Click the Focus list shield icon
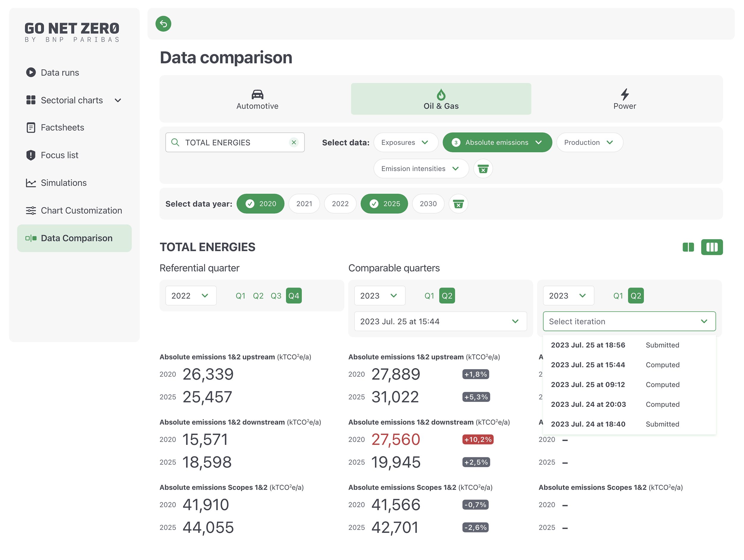744x560 pixels. 31,155
